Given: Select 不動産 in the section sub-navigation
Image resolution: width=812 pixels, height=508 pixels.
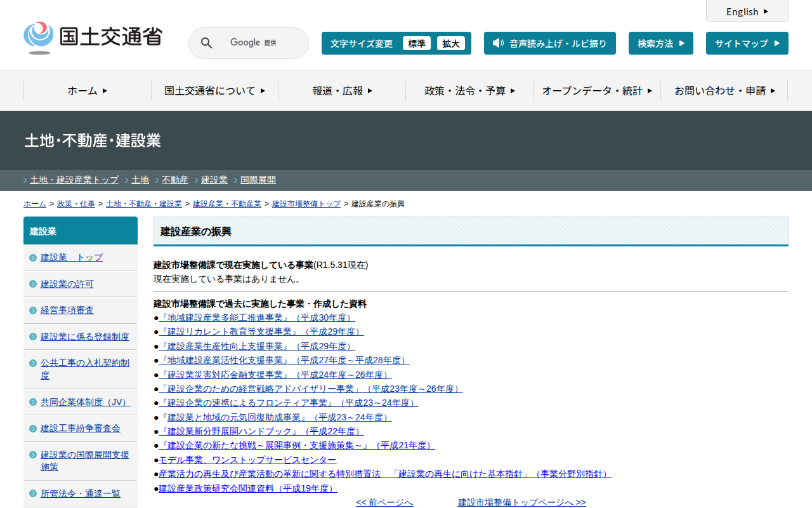Looking at the screenshot, I should 174,180.
